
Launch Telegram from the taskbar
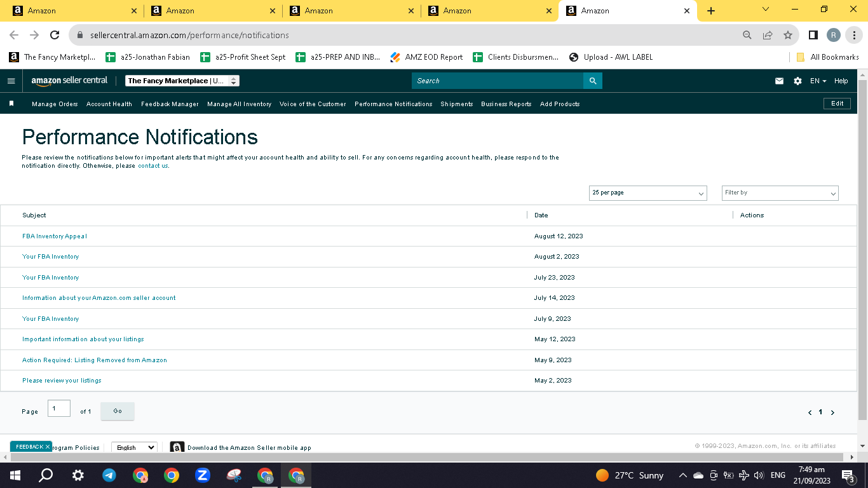click(x=109, y=475)
